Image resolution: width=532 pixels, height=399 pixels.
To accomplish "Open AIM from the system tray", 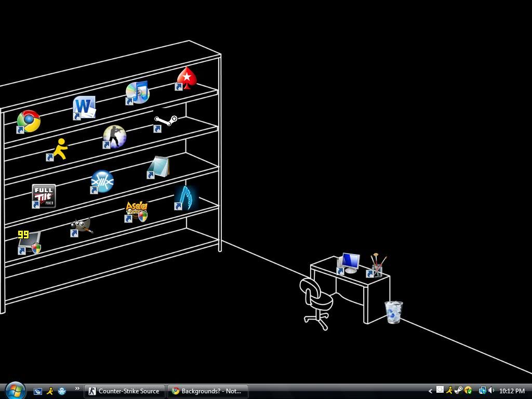I will 449,391.
